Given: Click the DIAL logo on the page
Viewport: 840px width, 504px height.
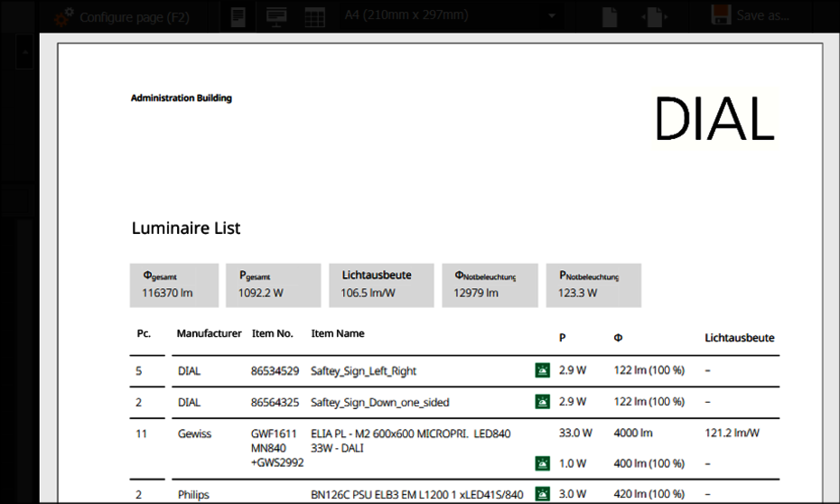Looking at the screenshot, I should [x=714, y=117].
